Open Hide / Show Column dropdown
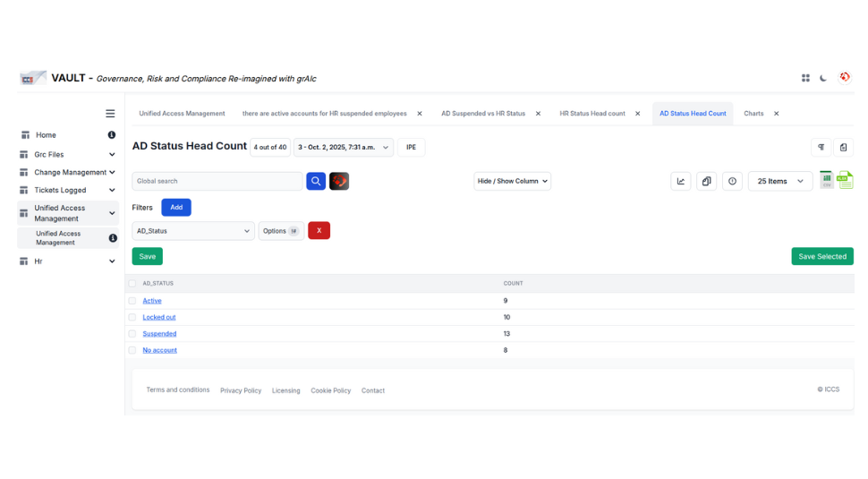Viewport: 868px width, 479px height. coord(512,181)
